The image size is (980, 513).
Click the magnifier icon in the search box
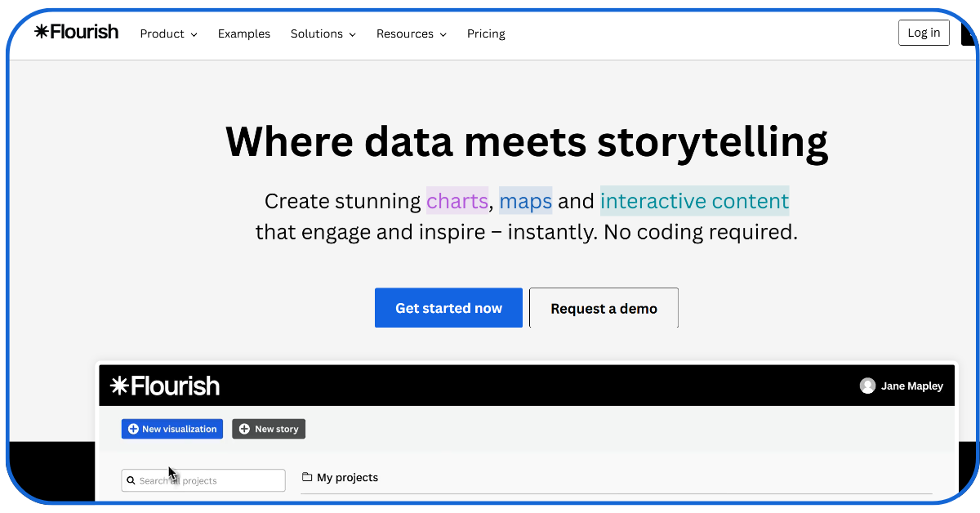point(131,480)
